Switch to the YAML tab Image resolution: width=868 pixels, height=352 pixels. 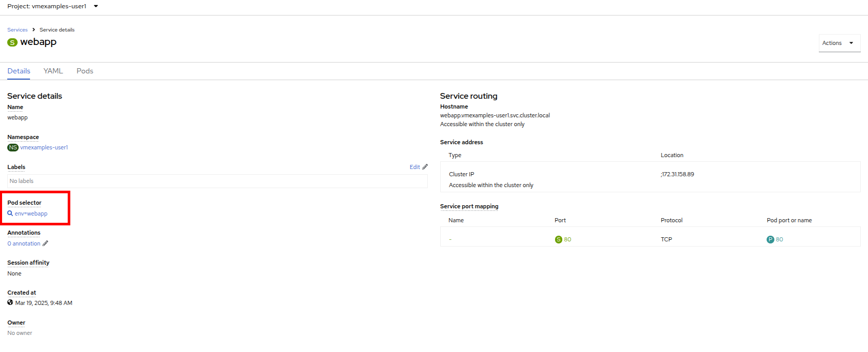click(x=53, y=71)
